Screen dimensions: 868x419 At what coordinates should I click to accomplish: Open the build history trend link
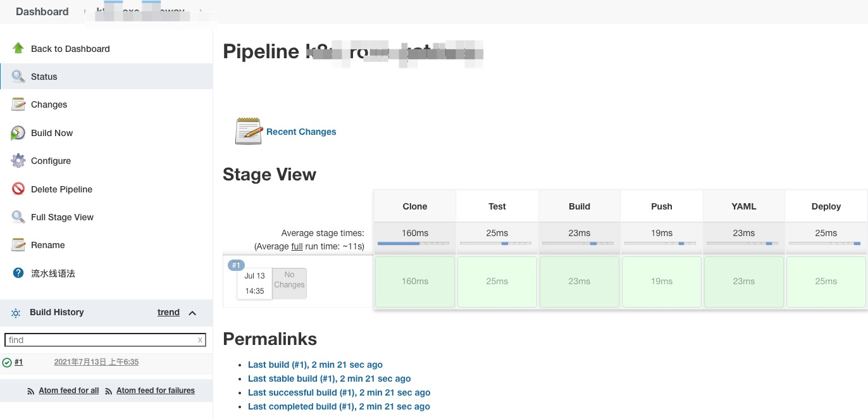(x=168, y=312)
